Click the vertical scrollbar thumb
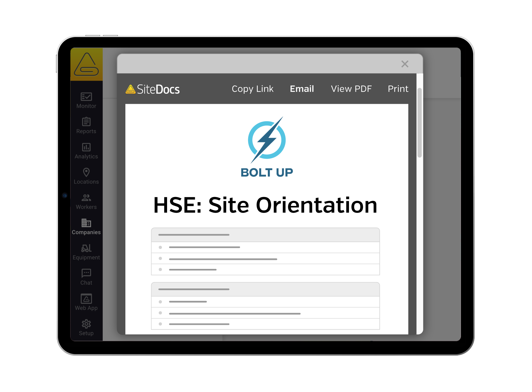The height and width of the screenshot is (392, 532). click(x=419, y=123)
